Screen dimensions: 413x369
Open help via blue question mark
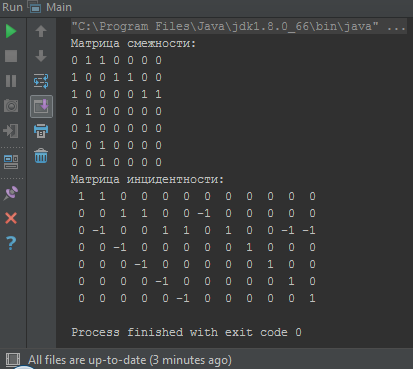click(x=11, y=243)
